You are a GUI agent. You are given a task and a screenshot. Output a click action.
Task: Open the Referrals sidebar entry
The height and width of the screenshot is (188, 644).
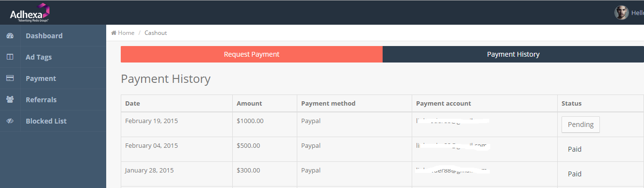[53, 100]
